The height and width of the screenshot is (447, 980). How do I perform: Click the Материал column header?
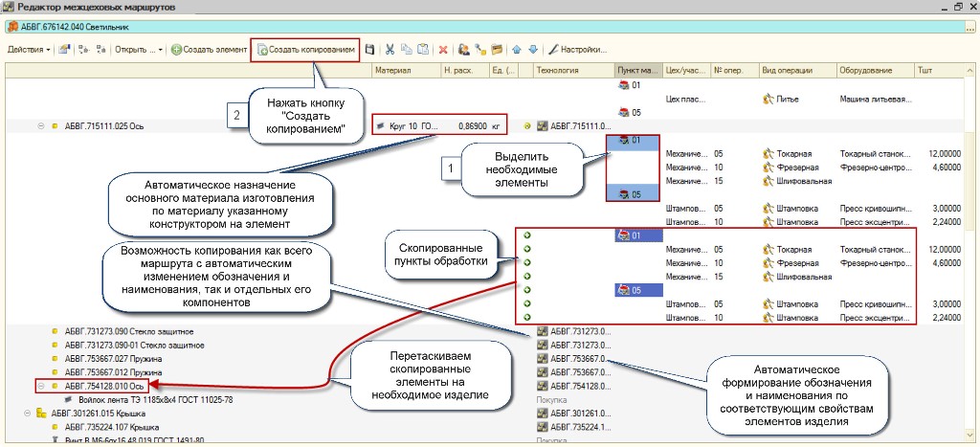(x=392, y=71)
